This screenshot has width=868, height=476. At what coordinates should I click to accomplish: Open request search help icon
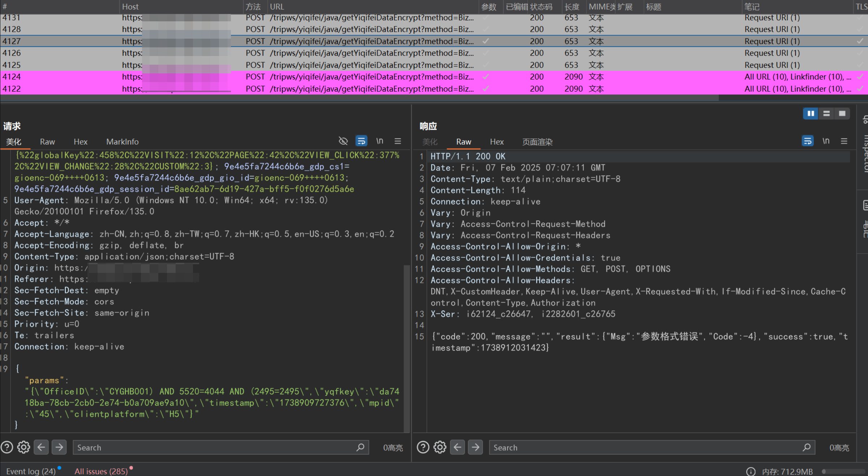pos(7,447)
